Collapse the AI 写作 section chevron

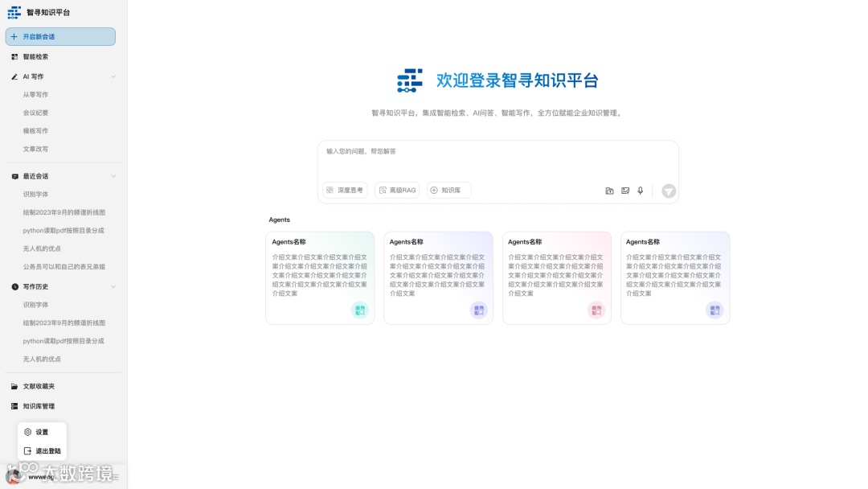pos(113,76)
